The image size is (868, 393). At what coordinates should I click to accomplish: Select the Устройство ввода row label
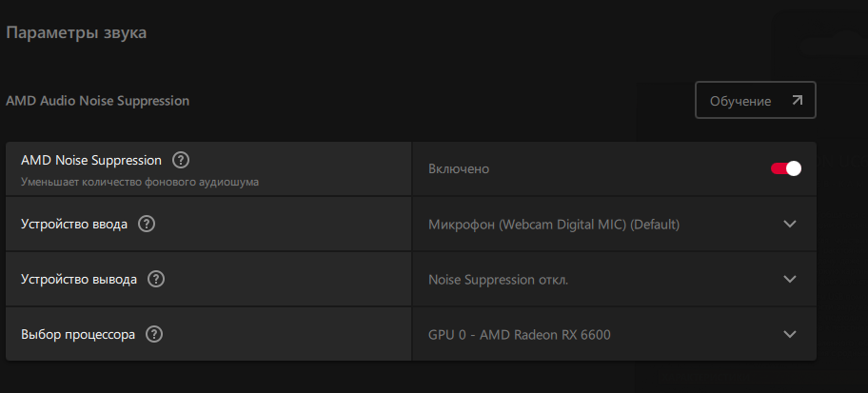[x=74, y=225]
